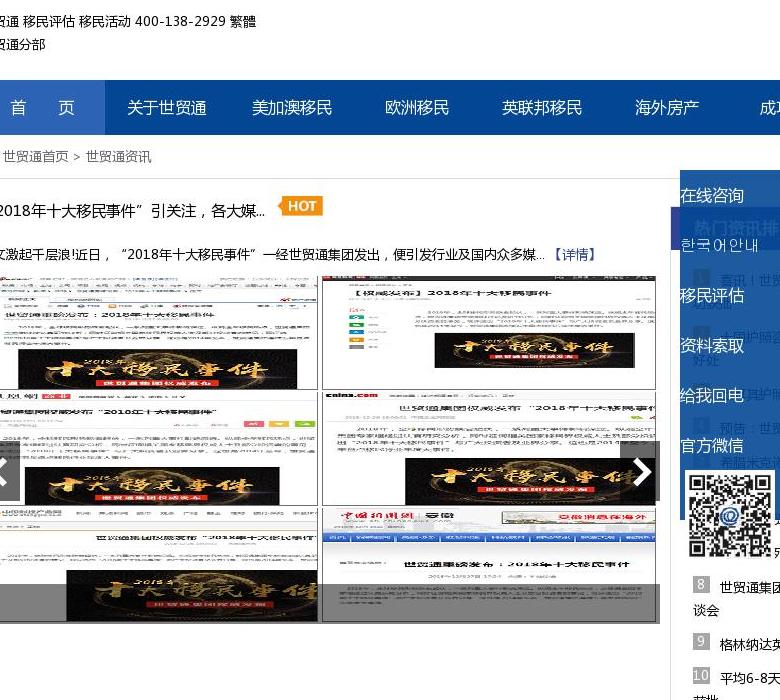Switch to 繁體 traditional Chinese
780x700 pixels.
243,21
